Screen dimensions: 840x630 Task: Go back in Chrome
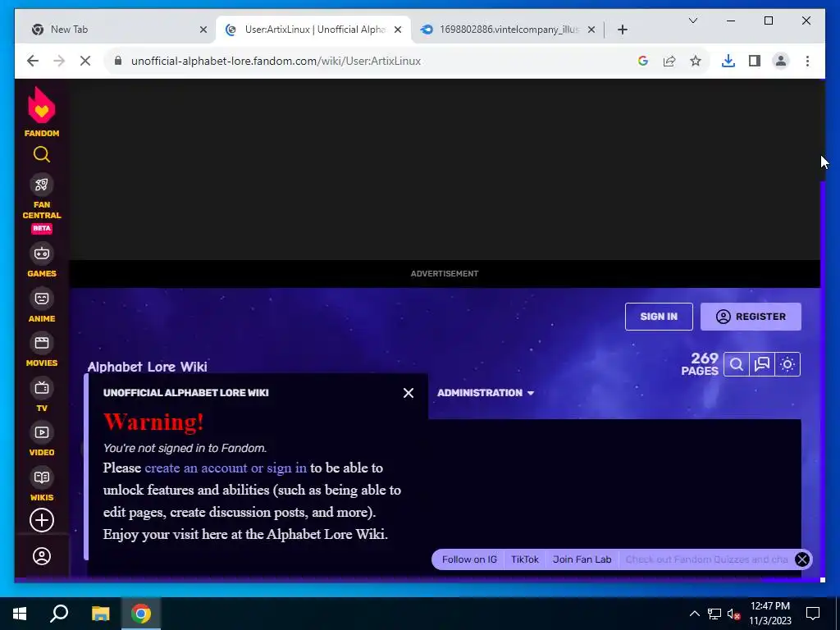pyautogui.click(x=33, y=61)
